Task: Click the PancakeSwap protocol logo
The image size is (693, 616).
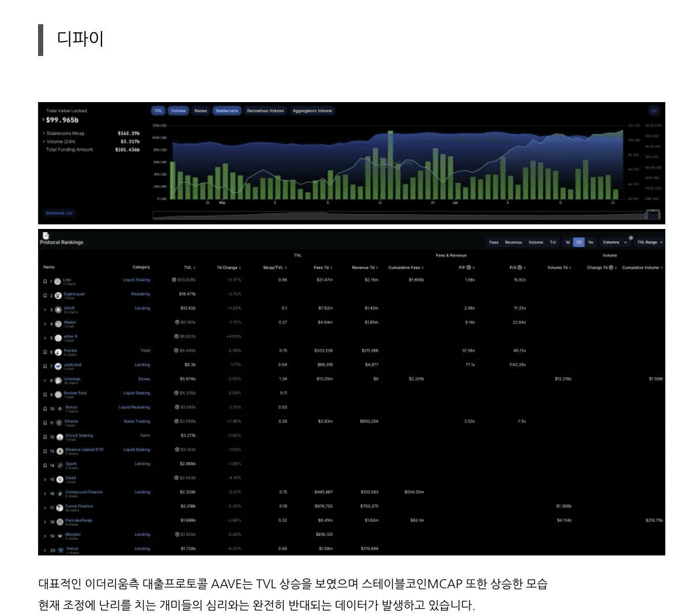Action: pyautogui.click(x=60, y=521)
